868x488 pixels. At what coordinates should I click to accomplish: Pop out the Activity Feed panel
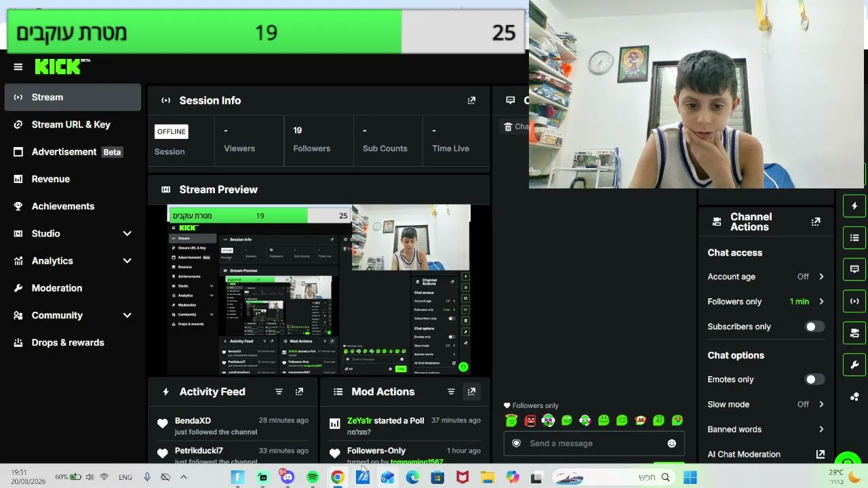coord(299,392)
